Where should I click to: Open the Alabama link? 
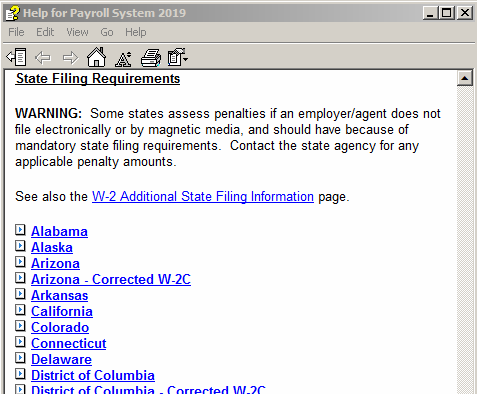click(59, 231)
